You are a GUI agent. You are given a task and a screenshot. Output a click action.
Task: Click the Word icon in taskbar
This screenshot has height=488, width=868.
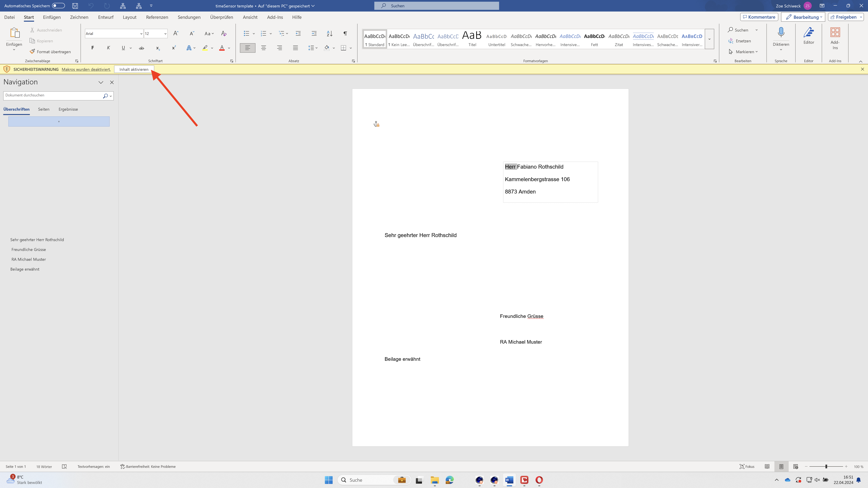pyautogui.click(x=509, y=480)
